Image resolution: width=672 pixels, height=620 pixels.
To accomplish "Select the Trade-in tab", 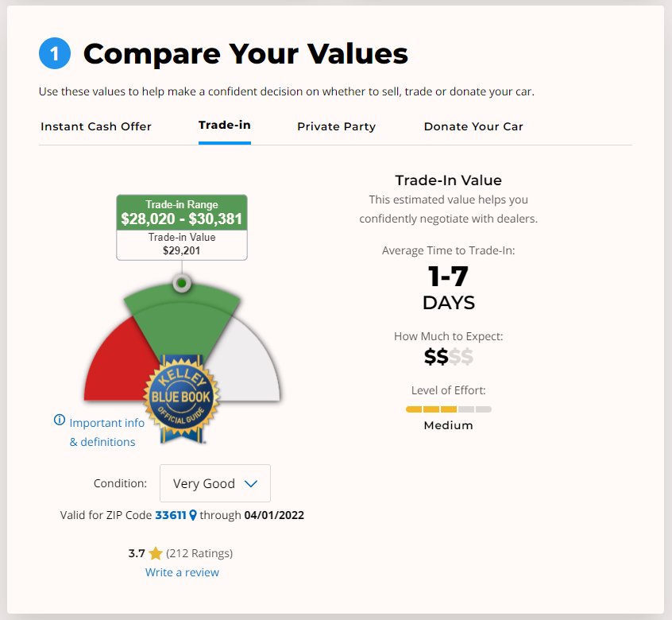I will coord(225,126).
